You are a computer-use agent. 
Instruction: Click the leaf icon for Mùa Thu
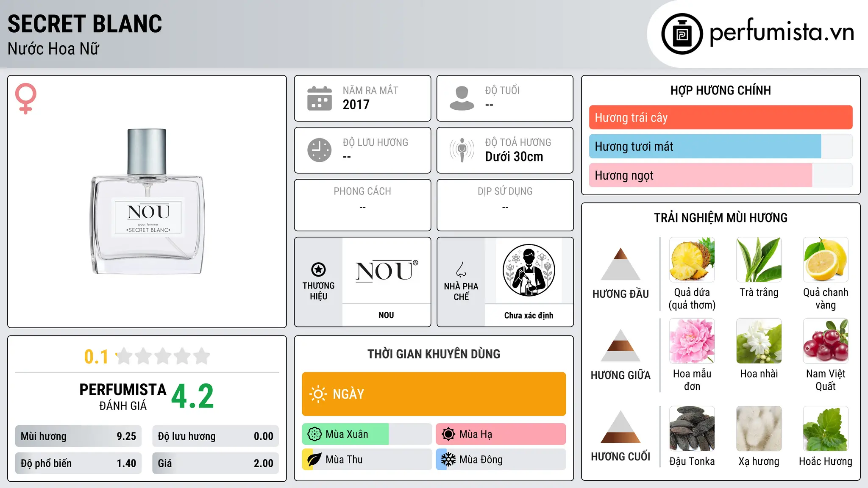pyautogui.click(x=314, y=460)
